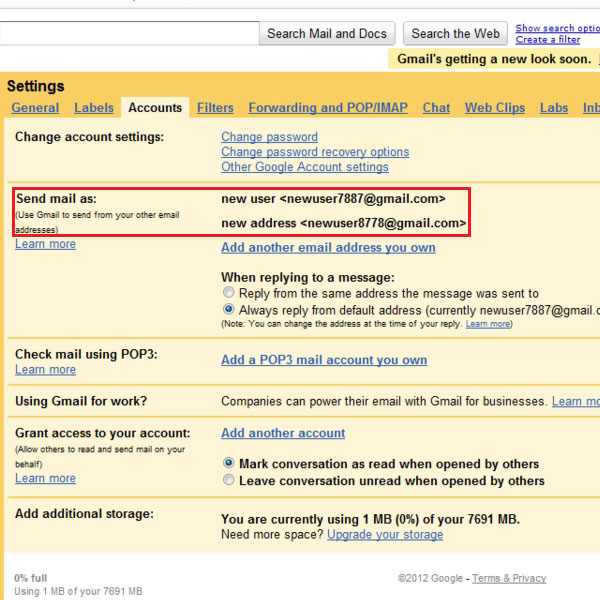
Task: Open Other Google Account settings link
Action: (305, 167)
